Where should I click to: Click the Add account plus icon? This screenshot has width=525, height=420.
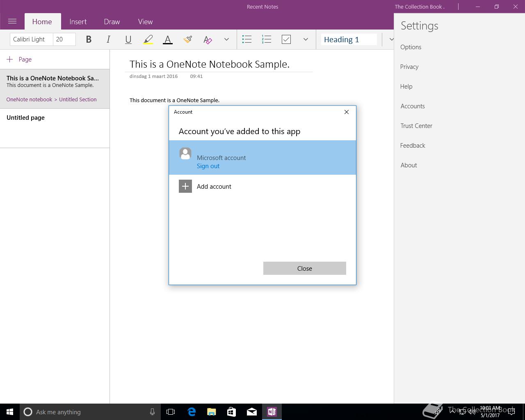(185, 186)
